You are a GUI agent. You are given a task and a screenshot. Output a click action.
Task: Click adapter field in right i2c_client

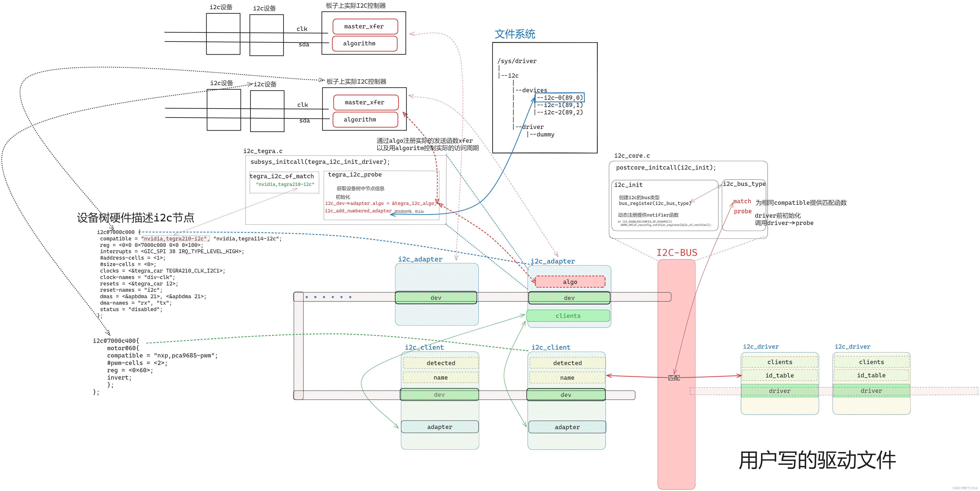pos(567,427)
